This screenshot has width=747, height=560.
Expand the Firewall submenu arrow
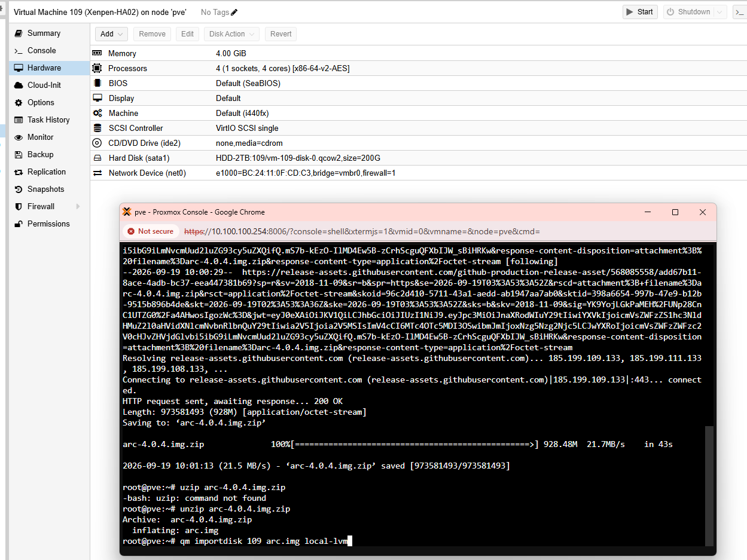[78, 207]
